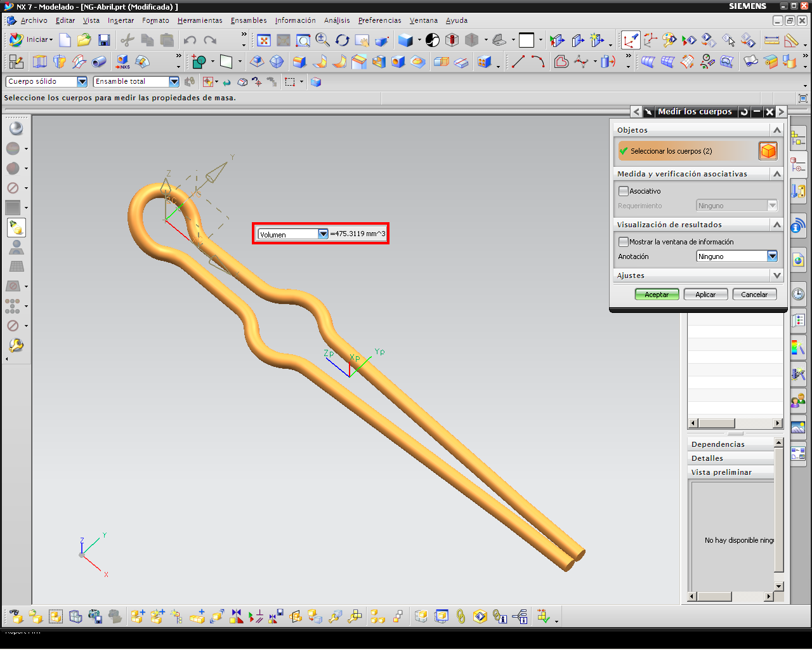
Task: Click the Redo arrow icon
Action: 210,40
